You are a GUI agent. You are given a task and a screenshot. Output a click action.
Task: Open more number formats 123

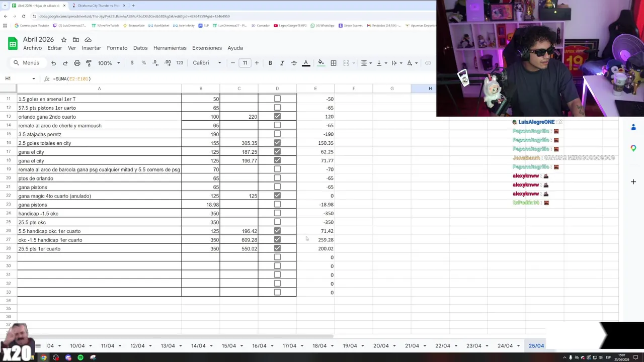[180, 63]
